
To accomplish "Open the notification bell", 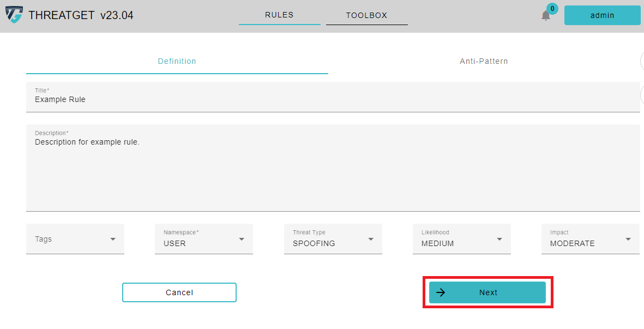I will point(546,15).
